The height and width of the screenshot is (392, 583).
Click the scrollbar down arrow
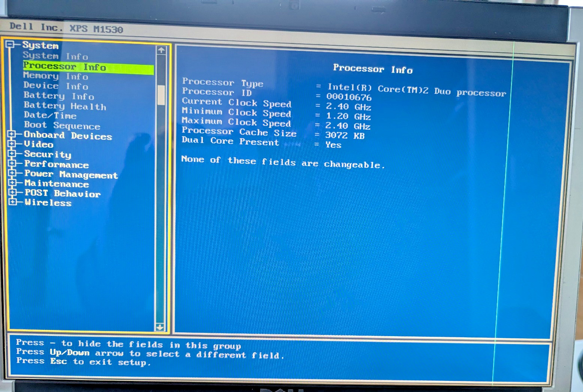[160, 327]
